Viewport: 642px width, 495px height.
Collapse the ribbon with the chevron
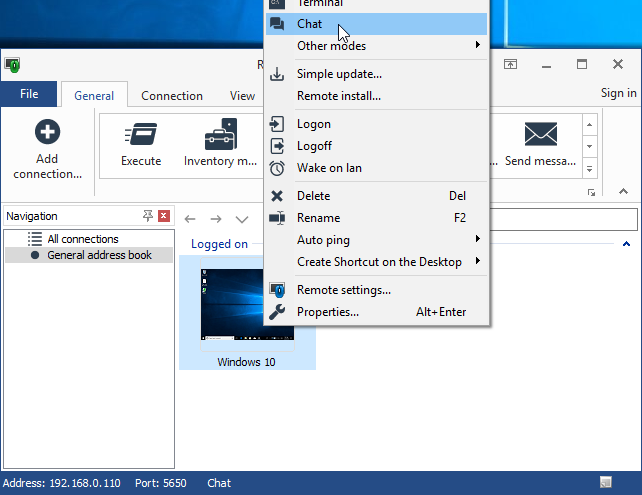tap(623, 191)
